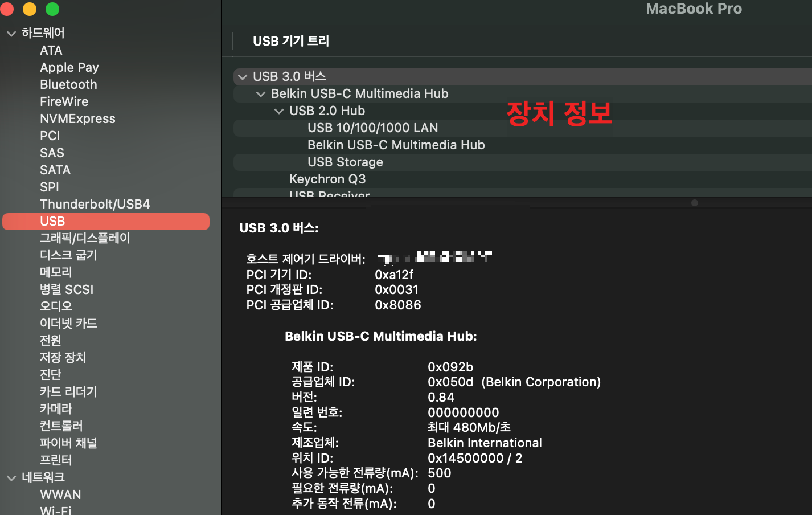This screenshot has height=515, width=812.
Task: Select 저장 장치 in sidebar
Action: 63,358
